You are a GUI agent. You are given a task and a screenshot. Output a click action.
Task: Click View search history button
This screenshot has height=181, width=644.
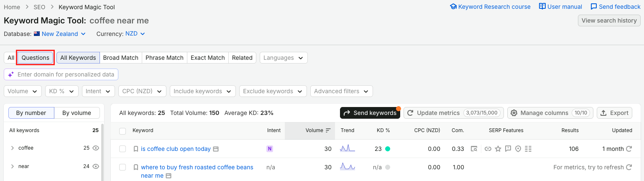coord(609,20)
